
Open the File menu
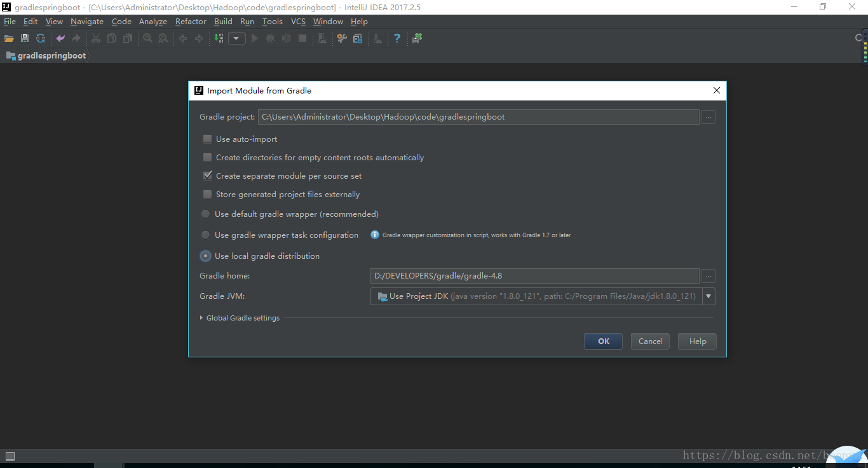(10, 22)
